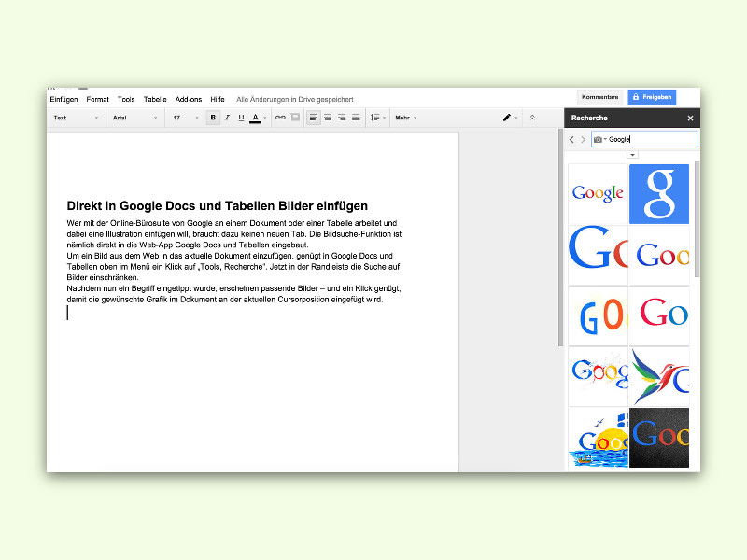Click the document vertical scrollbar

[x=561, y=237]
